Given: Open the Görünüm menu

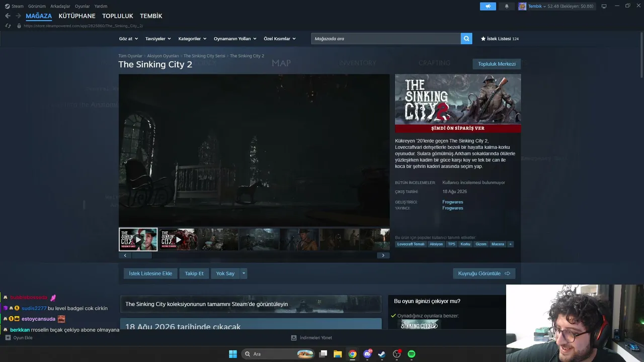Looking at the screenshot, I should [37, 6].
